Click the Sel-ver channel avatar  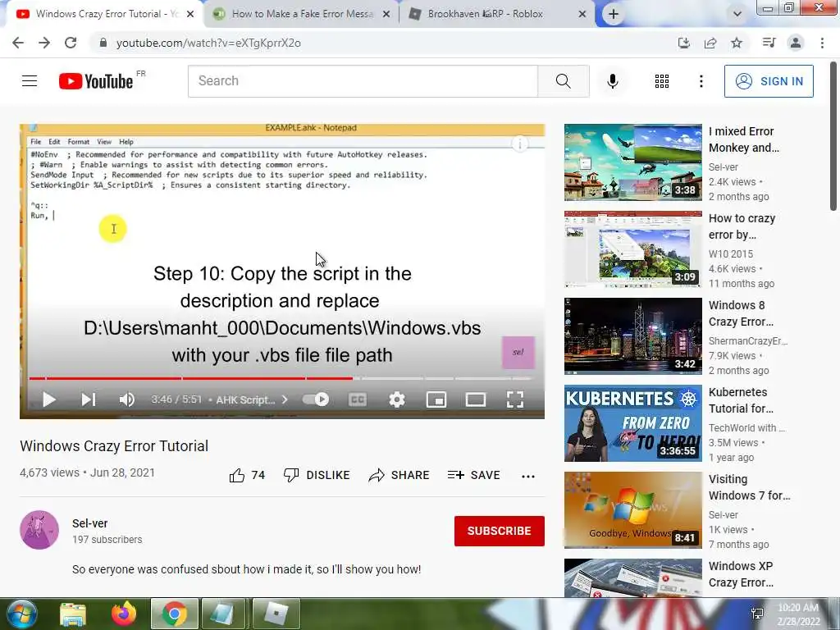pos(39,530)
